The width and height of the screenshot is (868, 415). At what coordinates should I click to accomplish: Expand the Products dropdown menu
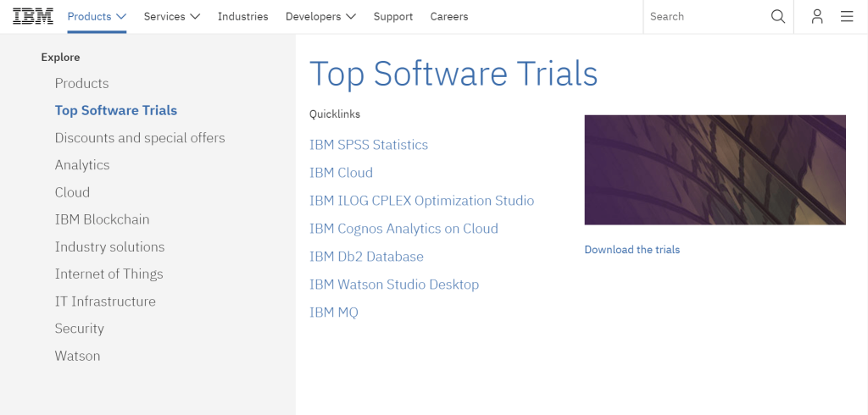97,17
